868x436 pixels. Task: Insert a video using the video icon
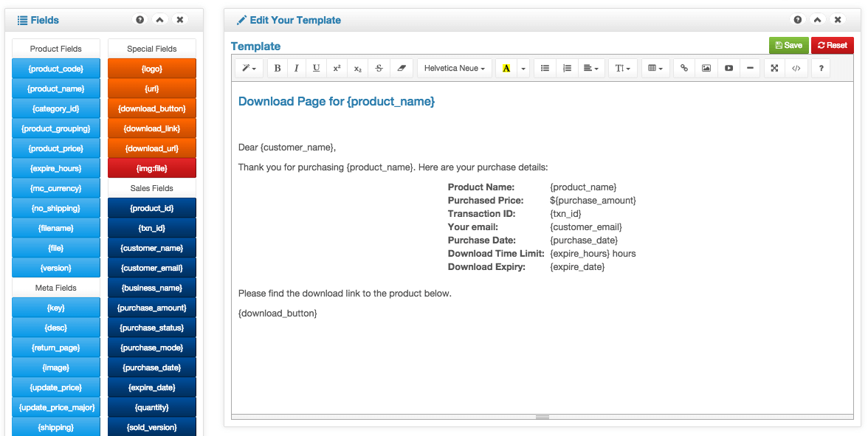(x=728, y=68)
